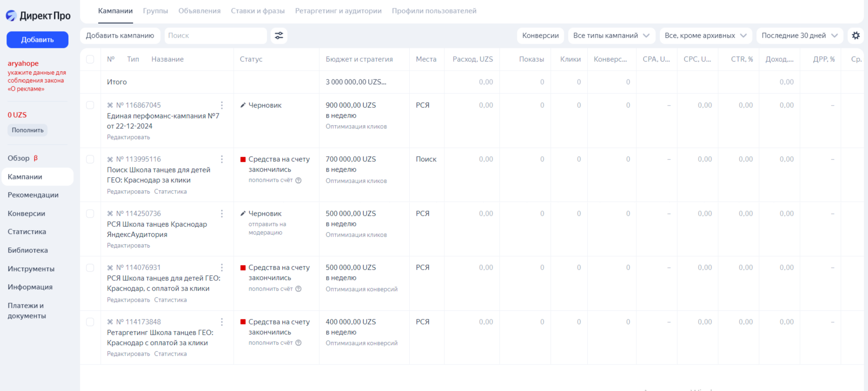868x391 pixels.
Task: Tick checkbox for campaign 114076931
Action: click(90, 268)
